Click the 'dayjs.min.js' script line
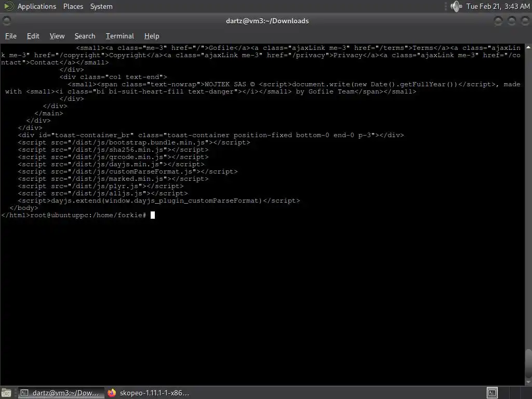 tap(111, 164)
